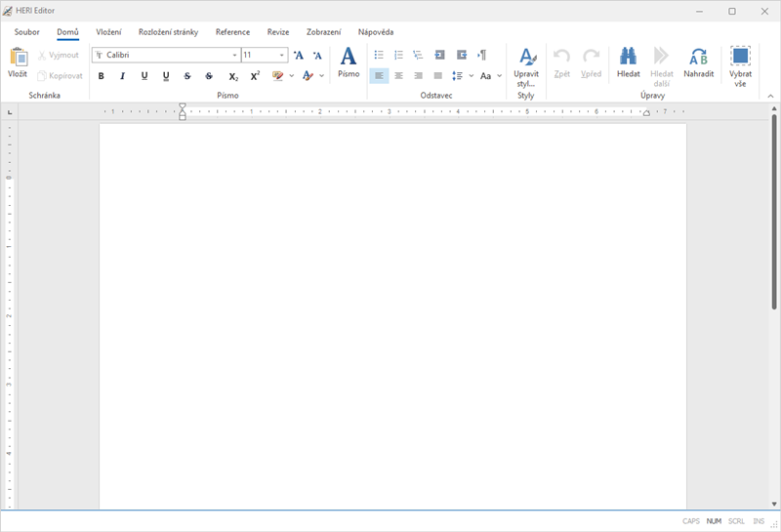Toggle single strikethrough formatting
This screenshot has width=781, height=532.
click(187, 76)
